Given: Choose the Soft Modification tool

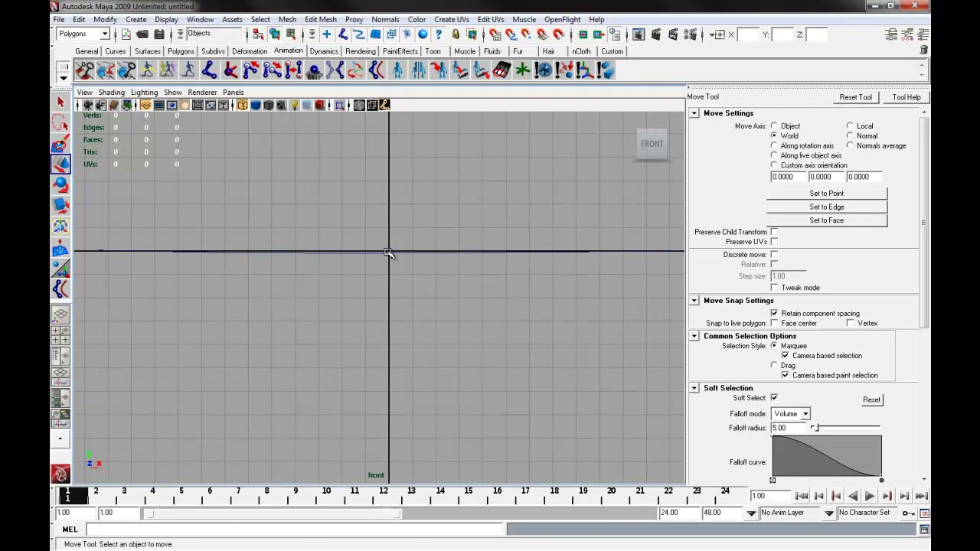Looking at the screenshot, I should coord(60,247).
